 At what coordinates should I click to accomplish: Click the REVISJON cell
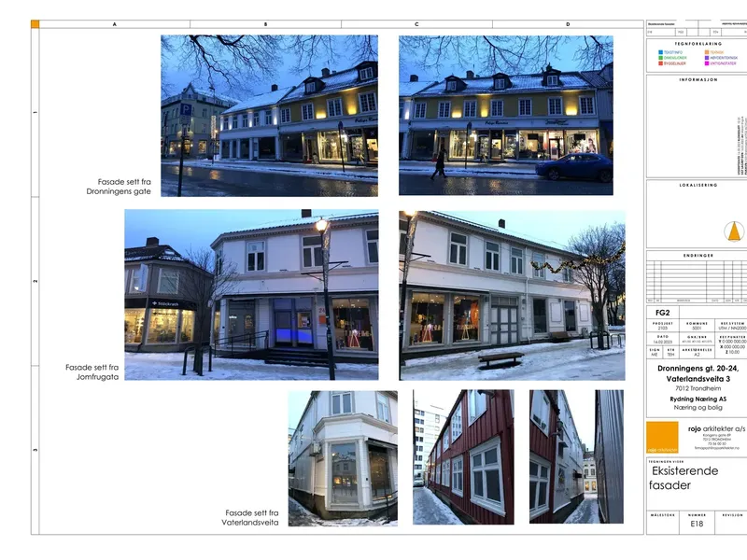[x=732, y=523]
